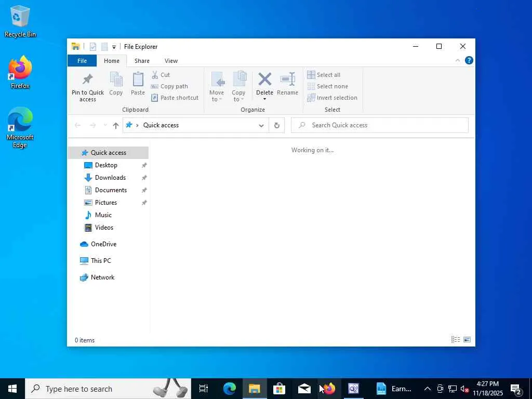Customize Quick Access Toolbar dropdown
Screen dimensions: 532x399
coord(114,47)
